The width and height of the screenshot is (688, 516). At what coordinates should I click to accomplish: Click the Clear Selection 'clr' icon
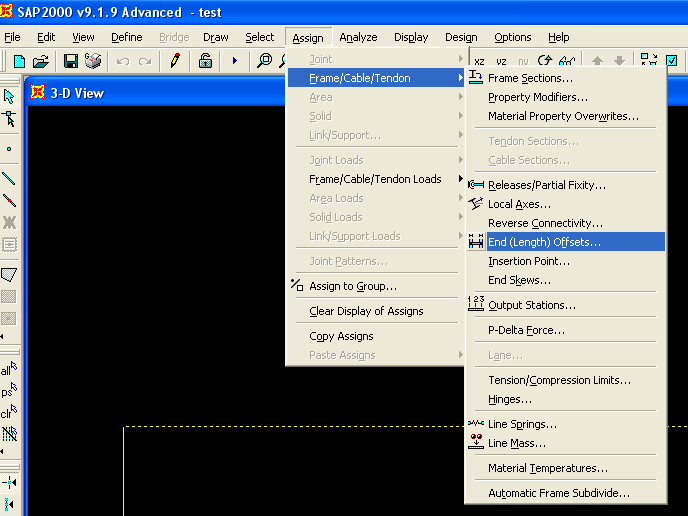pos(9,412)
